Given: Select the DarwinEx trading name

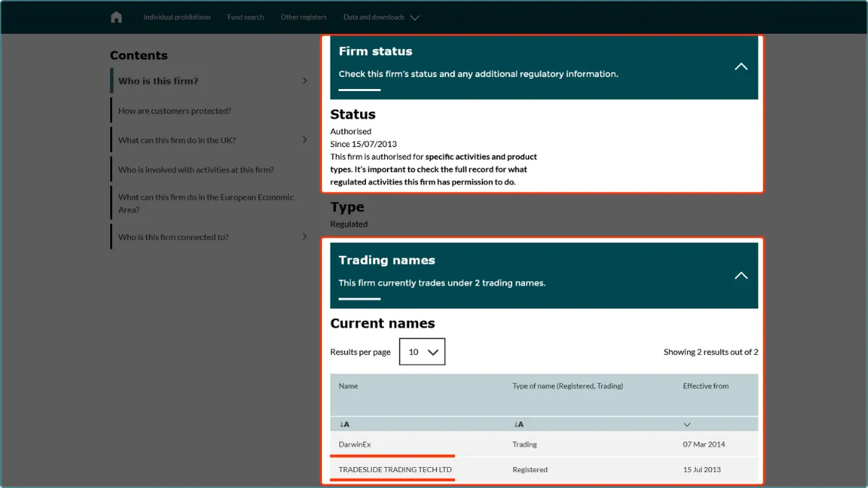Looking at the screenshot, I should (x=354, y=445).
